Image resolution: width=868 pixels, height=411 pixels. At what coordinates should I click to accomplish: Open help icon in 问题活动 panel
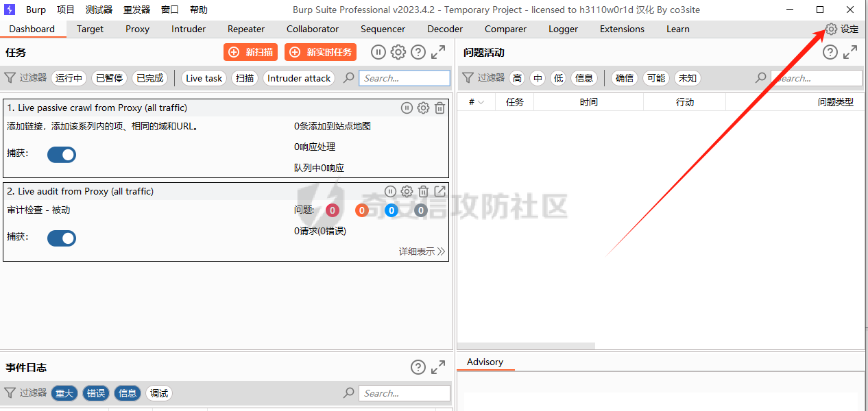point(830,52)
